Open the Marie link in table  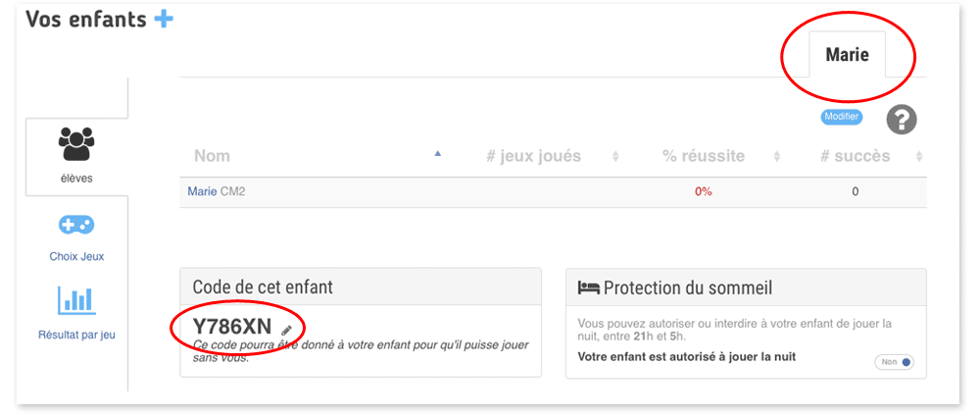pos(203,191)
